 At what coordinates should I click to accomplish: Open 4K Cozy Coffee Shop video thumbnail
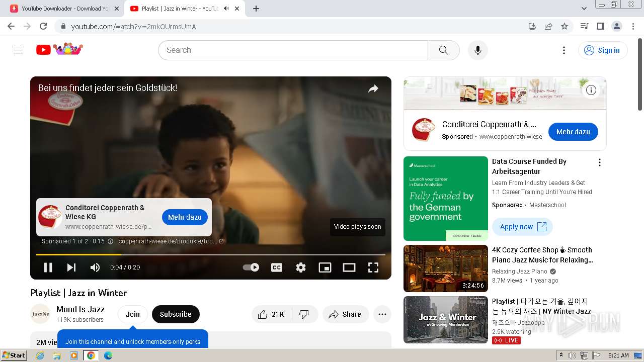446,268
